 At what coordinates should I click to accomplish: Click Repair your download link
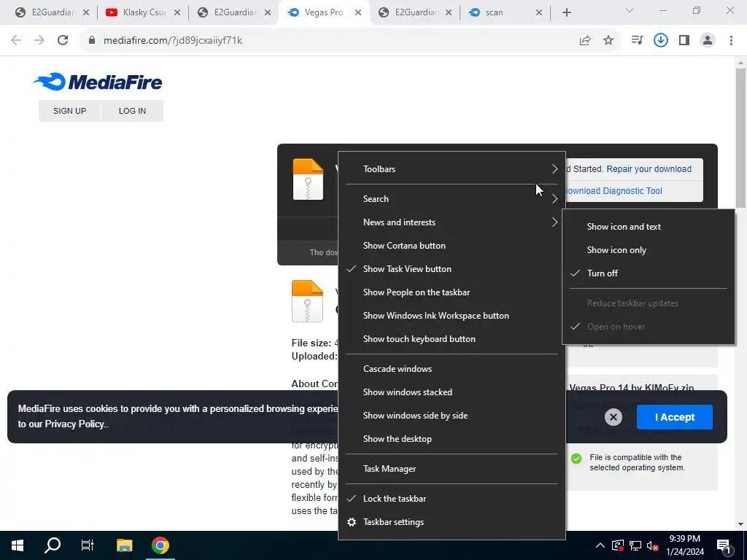649,169
